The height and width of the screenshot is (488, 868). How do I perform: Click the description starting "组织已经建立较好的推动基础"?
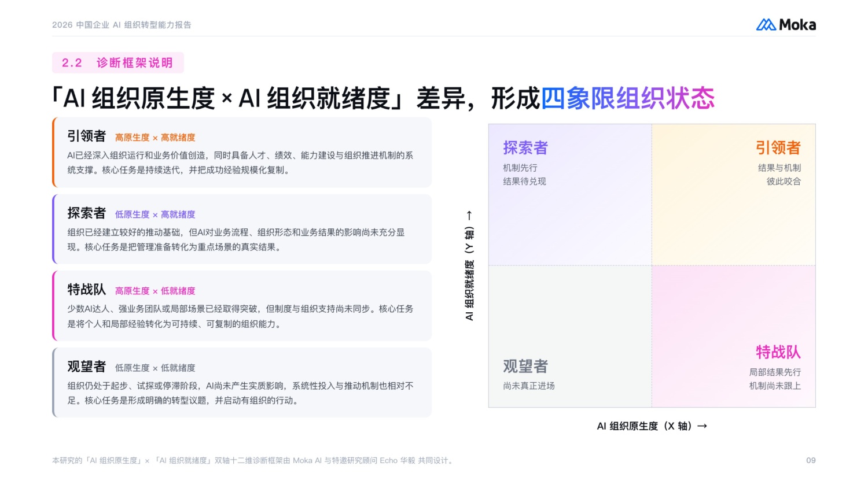pos(236,240)
